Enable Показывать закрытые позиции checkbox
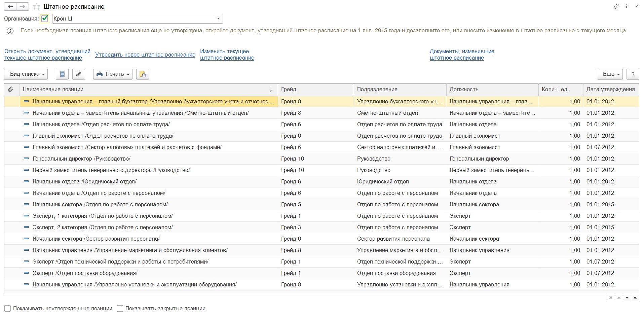644x314 pixels. (120, 308)
